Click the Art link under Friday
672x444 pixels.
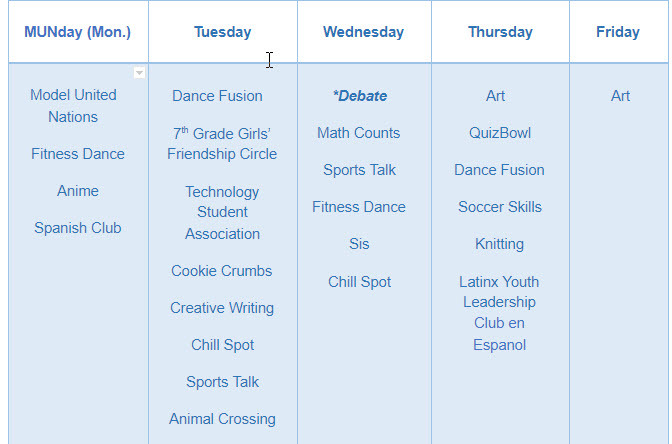click(x=621, y=96)
